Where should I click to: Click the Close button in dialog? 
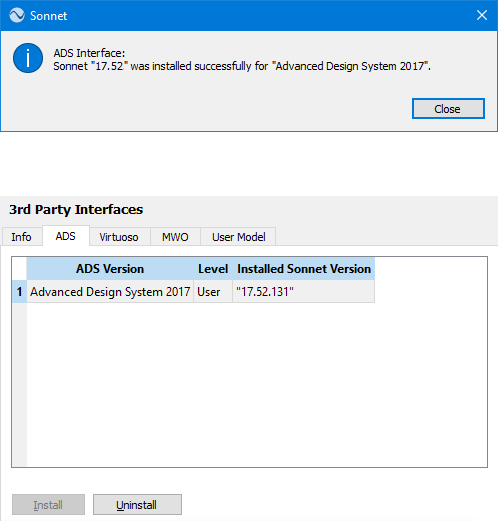tap(448, 109)
